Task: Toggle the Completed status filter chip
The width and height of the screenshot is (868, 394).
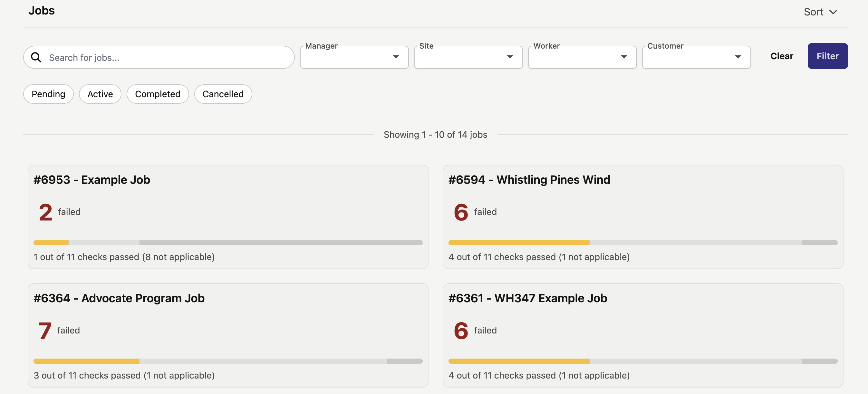Action: tap(157, 94)
